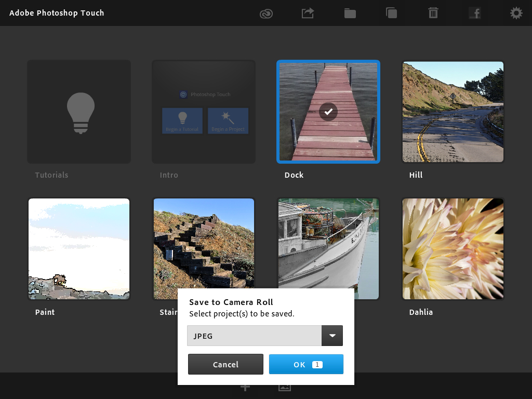The width and height of the screenshot is (532, 399).
Task: Open settings with the gear icon
Action: (516, 13)
